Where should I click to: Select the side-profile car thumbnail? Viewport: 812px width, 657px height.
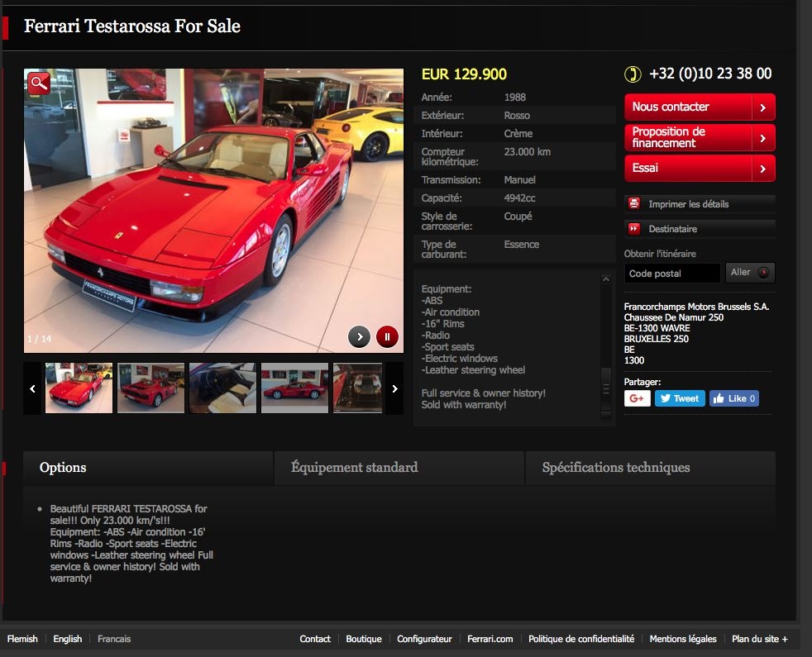coord(294,388)
